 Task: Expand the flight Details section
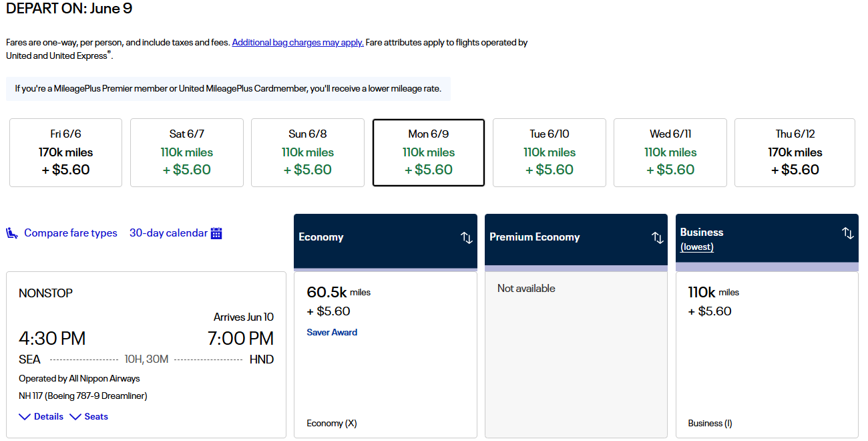tap(41, 416)
